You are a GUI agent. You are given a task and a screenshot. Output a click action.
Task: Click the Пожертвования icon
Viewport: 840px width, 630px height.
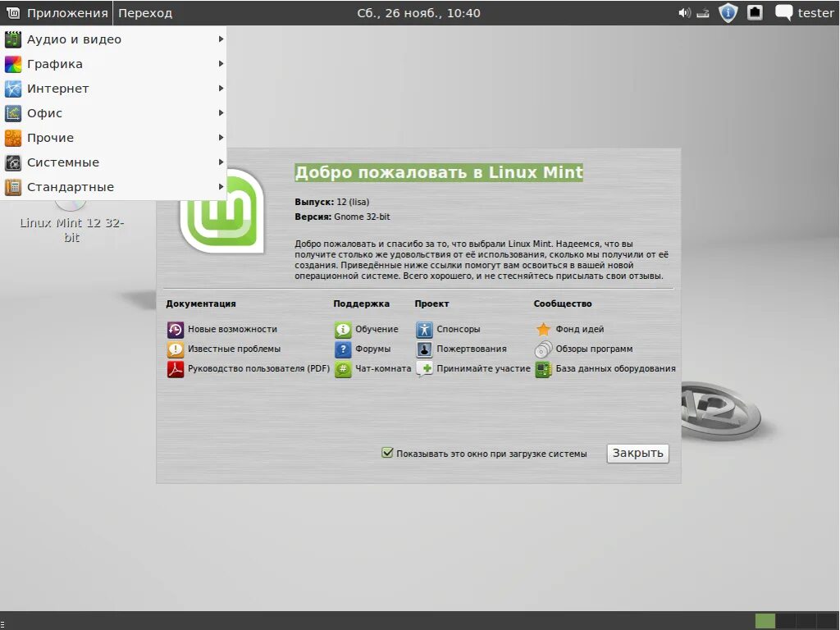coord(424,349)
